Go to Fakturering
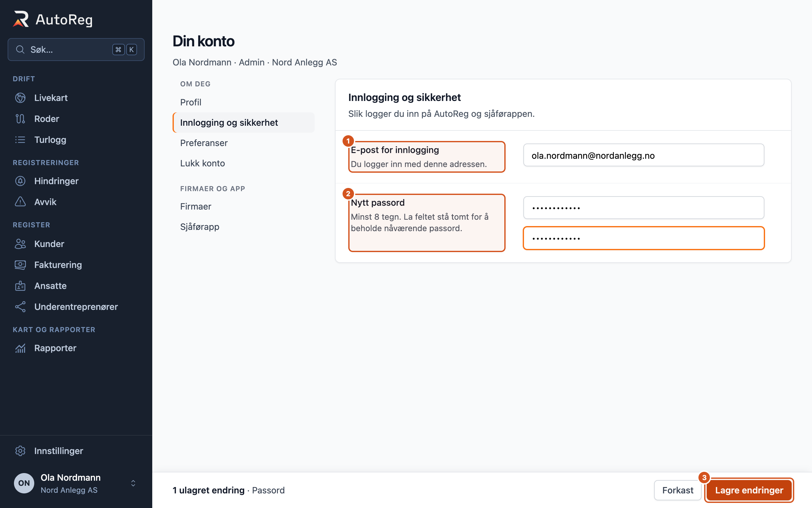Screen dimensions: 812x508 pos(76,264)
